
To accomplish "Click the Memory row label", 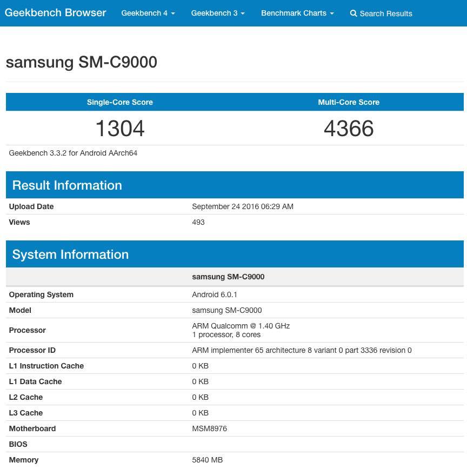I will [24, 460].
